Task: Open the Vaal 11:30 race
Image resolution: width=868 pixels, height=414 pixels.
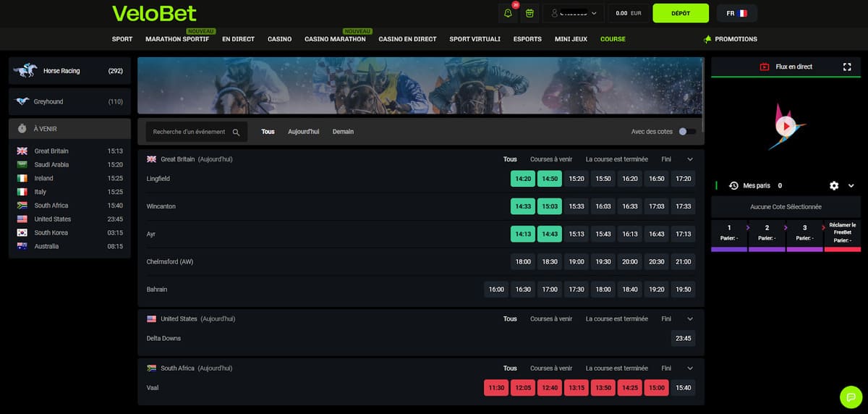Action: point(496,388)
